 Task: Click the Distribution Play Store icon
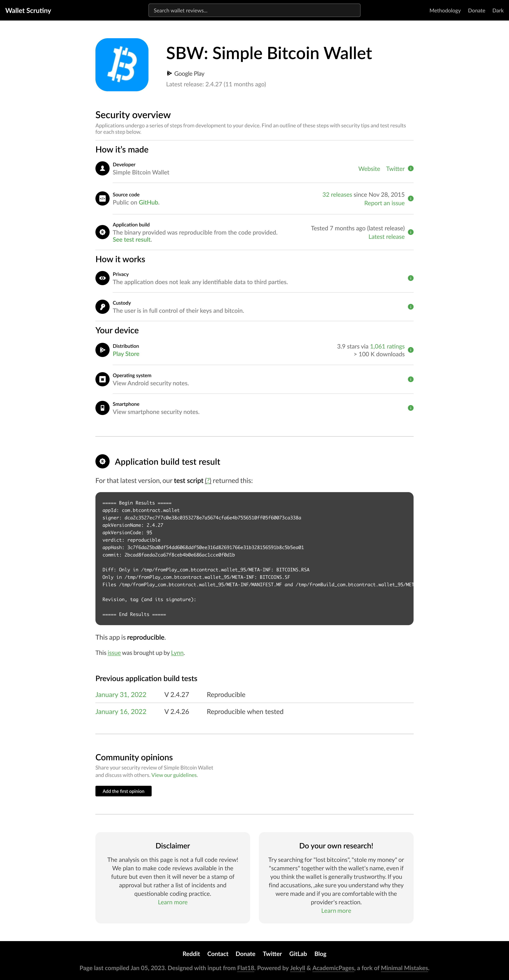pos(102,350)
